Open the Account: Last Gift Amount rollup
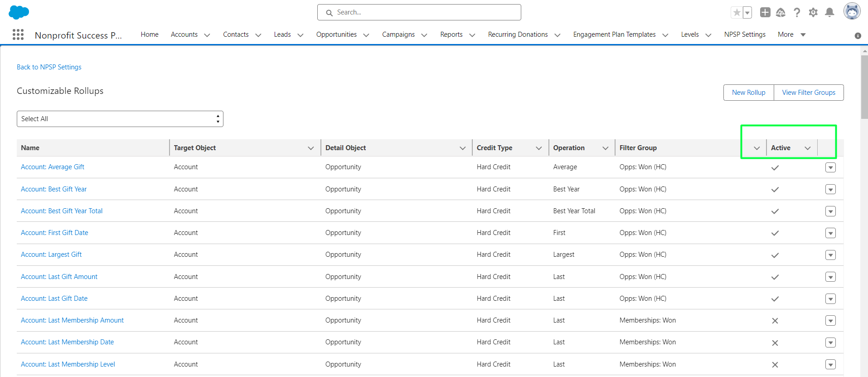 coord(59,277)
